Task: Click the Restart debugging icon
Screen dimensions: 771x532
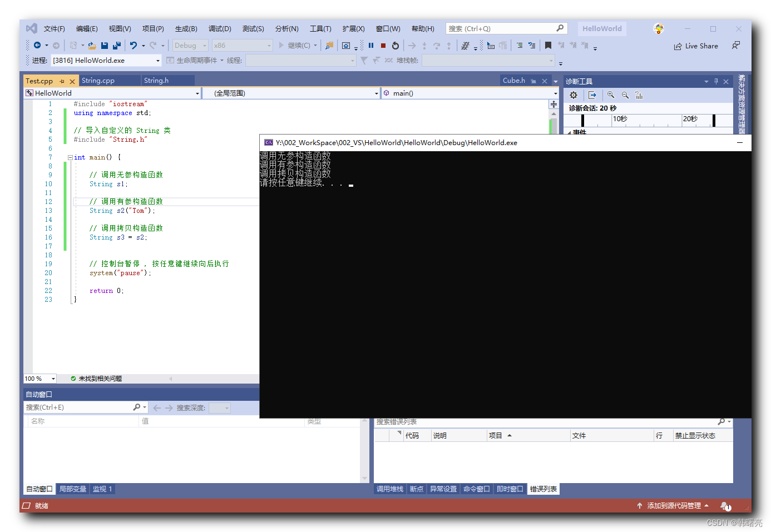Action: [x=396, y=46]
